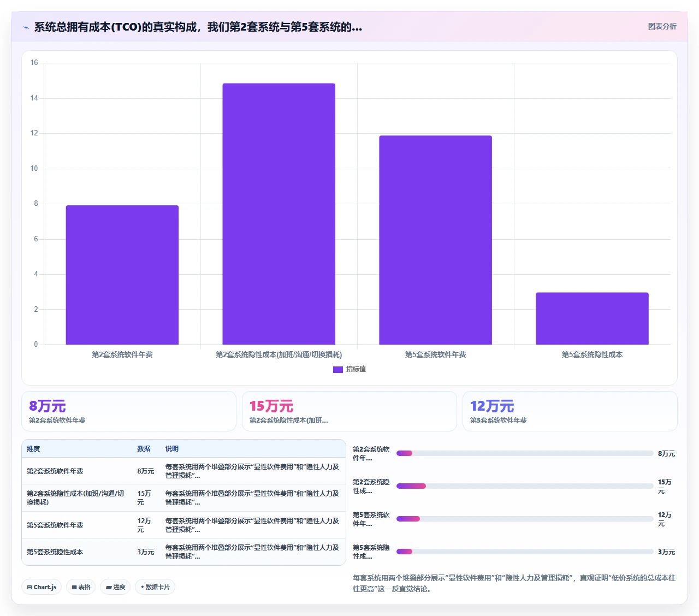Image resolution: width=699 pixels, height=616 pixels.
Task: Click the 8万元 value in the table
Action: click(146, 471)
